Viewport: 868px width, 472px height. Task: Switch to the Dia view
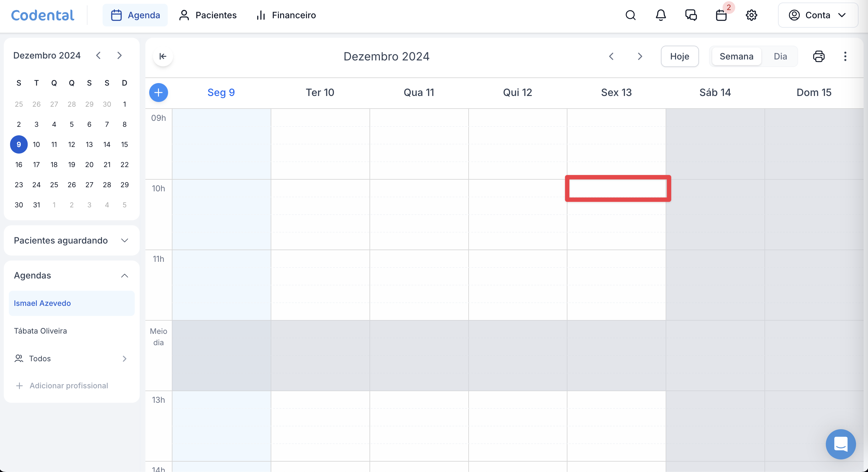[x=780, y=56]
